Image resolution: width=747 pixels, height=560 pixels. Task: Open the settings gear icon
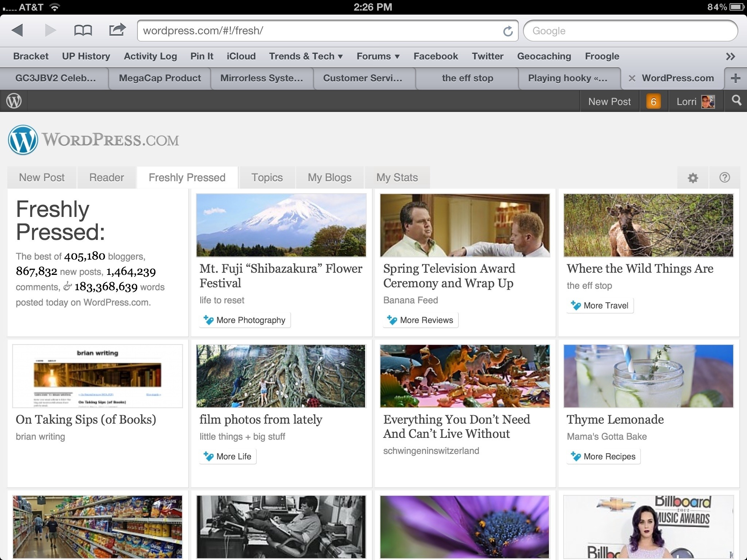[x=693, y=178]
